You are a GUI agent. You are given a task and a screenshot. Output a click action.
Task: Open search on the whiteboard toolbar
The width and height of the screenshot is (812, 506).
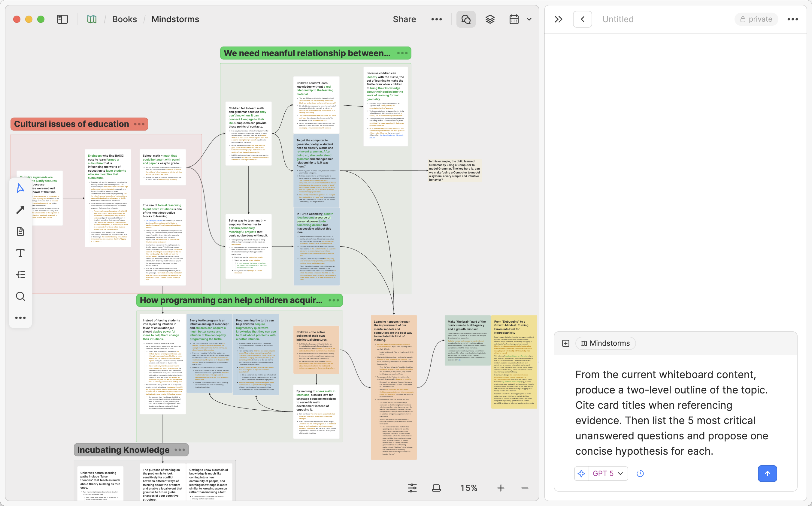(20, 297)
